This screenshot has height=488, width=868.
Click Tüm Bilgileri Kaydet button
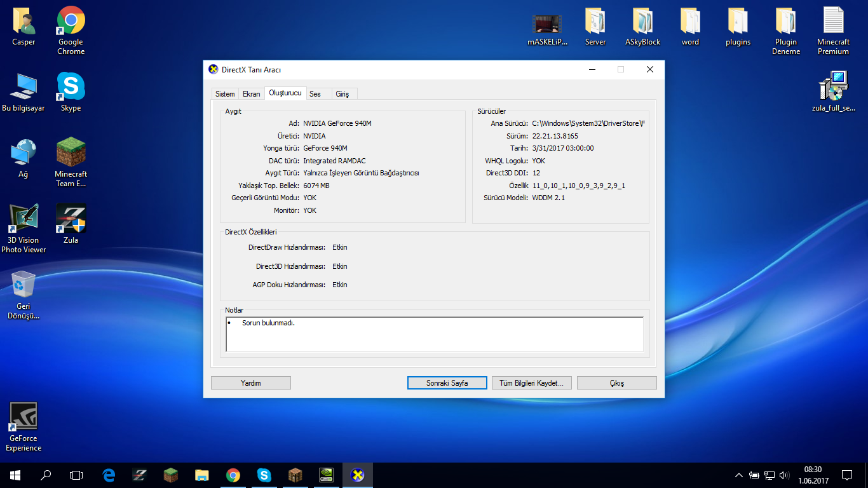531,383
